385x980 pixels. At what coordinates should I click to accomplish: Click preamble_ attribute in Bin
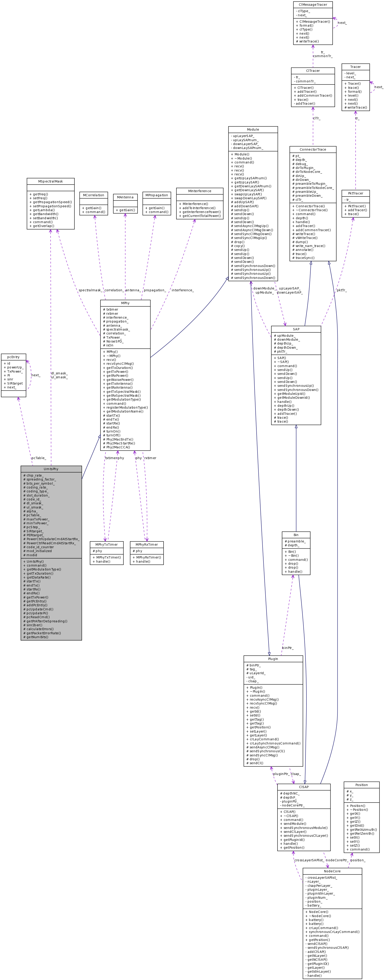(x=295, y=541)
